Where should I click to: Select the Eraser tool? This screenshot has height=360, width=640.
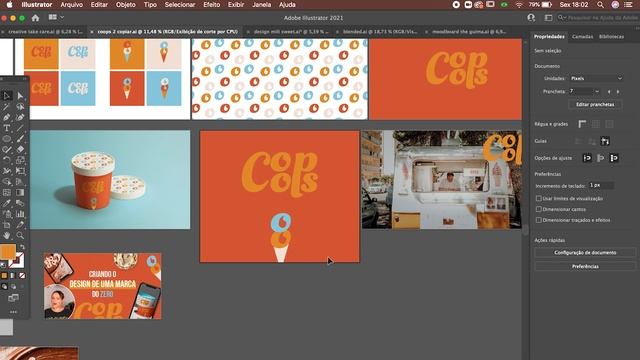20,149
